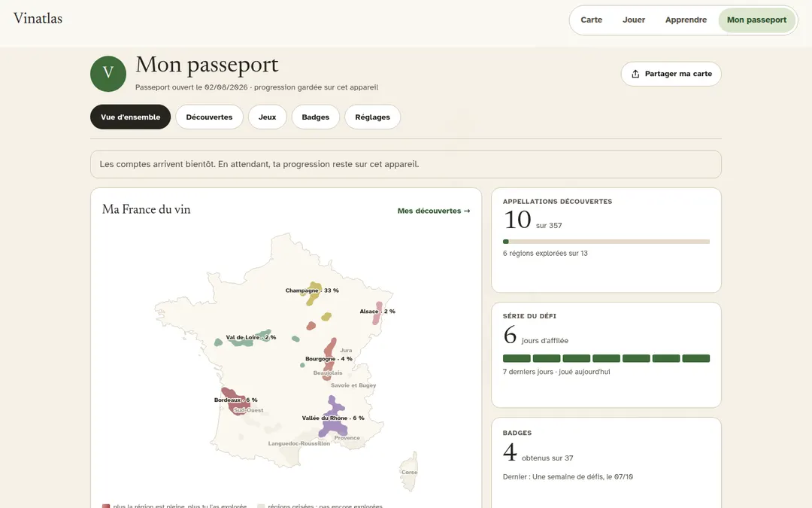Click the Alsace 2 % map label
Viewport: 812px width, 508px height.
pyautogui.click(x=377, y=311)
